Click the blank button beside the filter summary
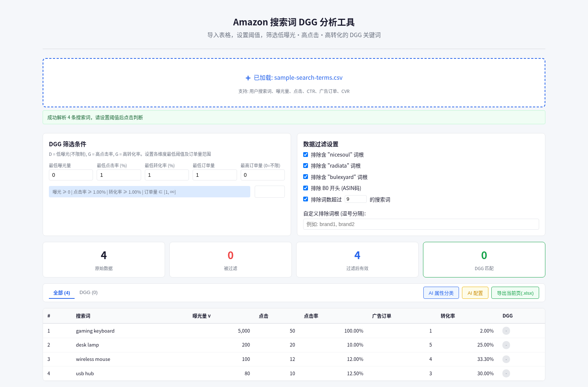The width and height of the screenshot is (588, 387). pyautogui.click(x=270, y=192)
